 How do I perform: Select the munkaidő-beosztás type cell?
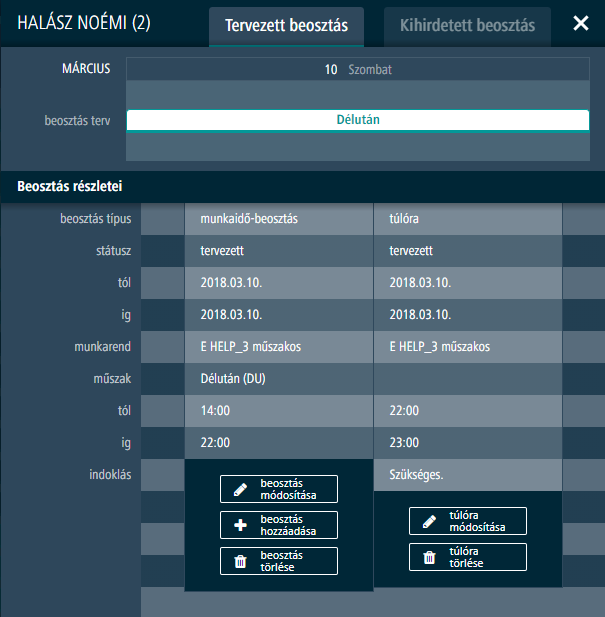(x=278, y=219)
